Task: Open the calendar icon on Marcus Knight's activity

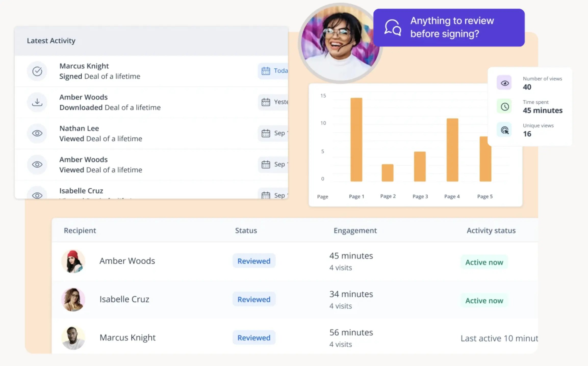Action: tap(265, 71)
